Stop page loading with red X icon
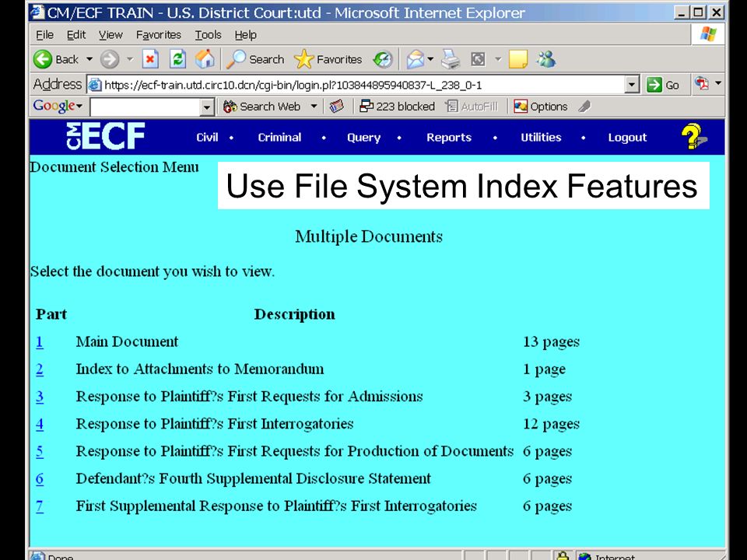This screenshot has height=560, width=747. (x=150, y=60)
